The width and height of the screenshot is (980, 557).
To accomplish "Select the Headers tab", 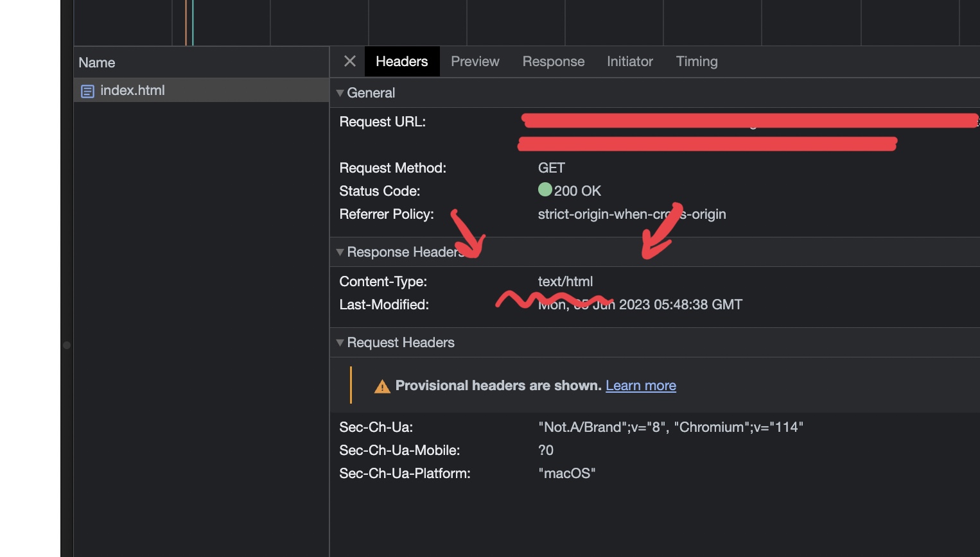I will pos(401,62).
